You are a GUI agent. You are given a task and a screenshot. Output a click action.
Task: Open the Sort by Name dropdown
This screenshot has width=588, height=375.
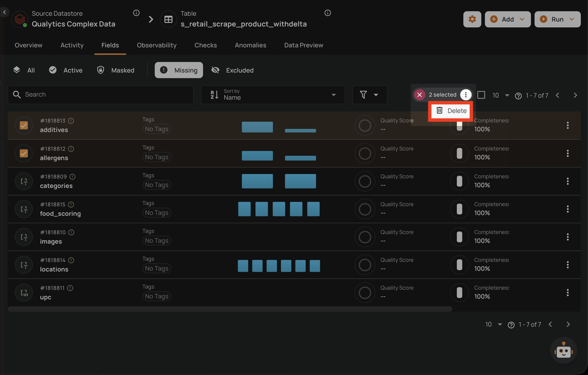click(273, 95)
